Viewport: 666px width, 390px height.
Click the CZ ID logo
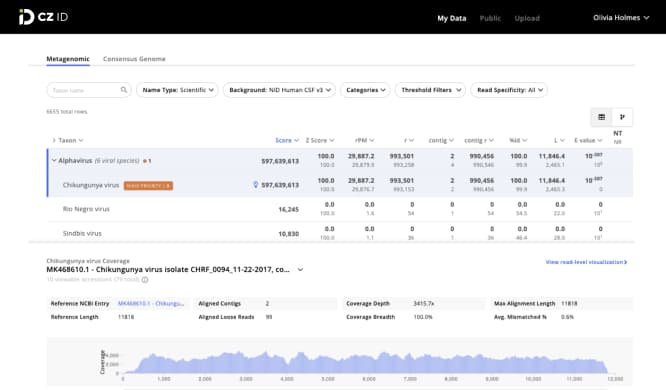click(43, 17)
